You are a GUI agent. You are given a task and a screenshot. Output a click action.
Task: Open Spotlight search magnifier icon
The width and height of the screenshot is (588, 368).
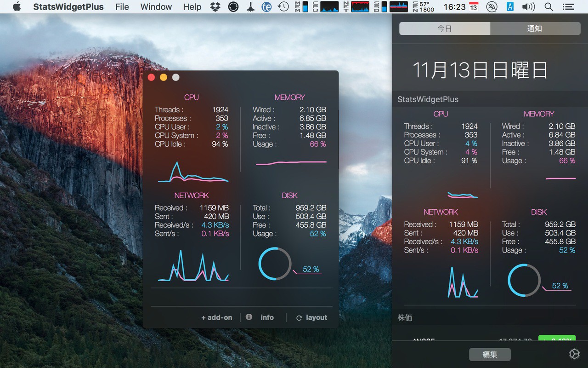click(548, 7)
